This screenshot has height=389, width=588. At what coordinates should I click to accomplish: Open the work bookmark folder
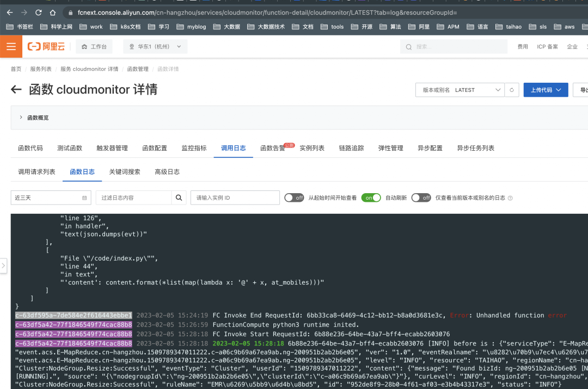tap(91, 27)
